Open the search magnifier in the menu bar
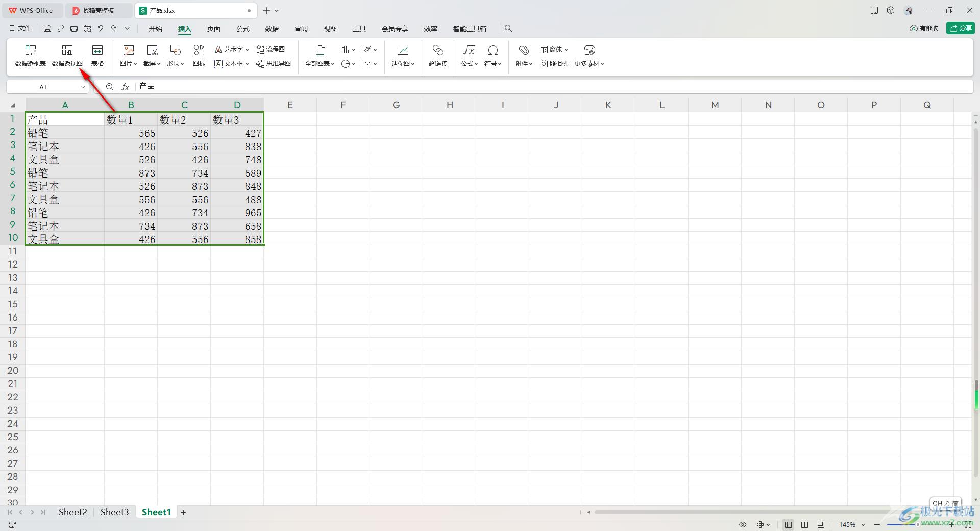980x531 pixels. point(508,29)
